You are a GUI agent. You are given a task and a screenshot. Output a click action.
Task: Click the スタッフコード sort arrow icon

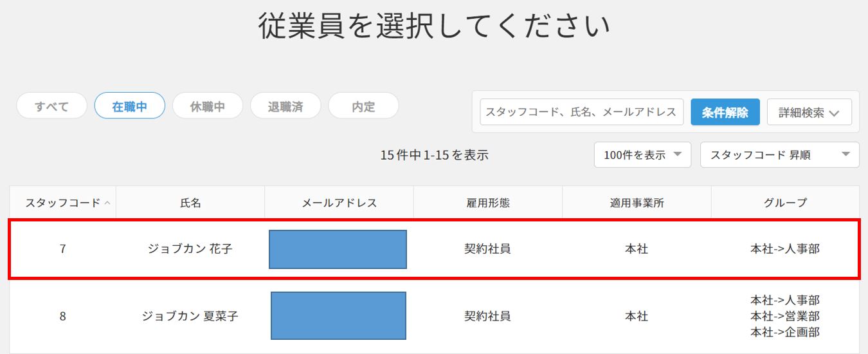(107, 203)
